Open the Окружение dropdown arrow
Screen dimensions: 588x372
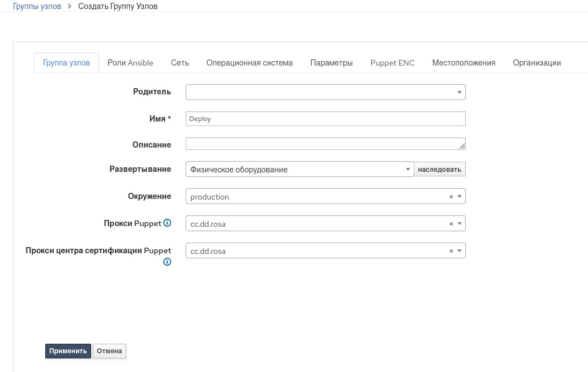point(460,197)
